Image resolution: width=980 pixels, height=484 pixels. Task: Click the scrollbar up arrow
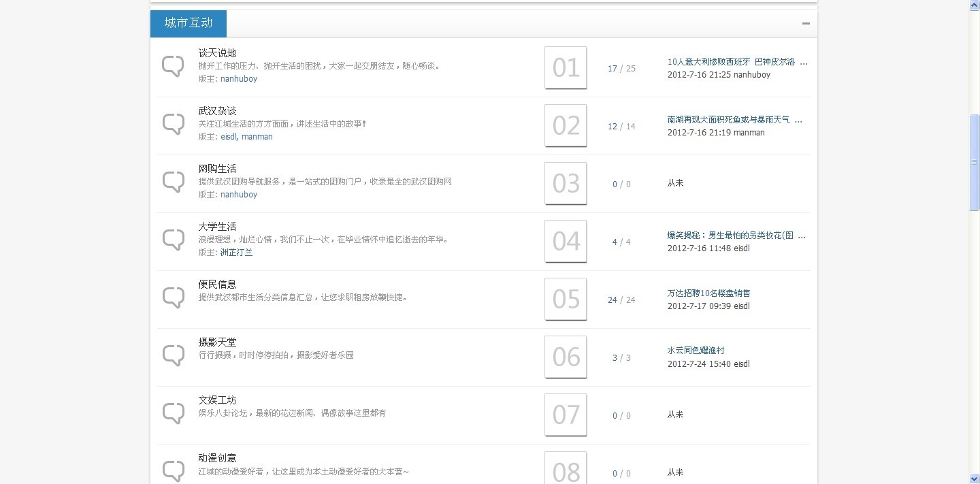[x=975, y=5]
